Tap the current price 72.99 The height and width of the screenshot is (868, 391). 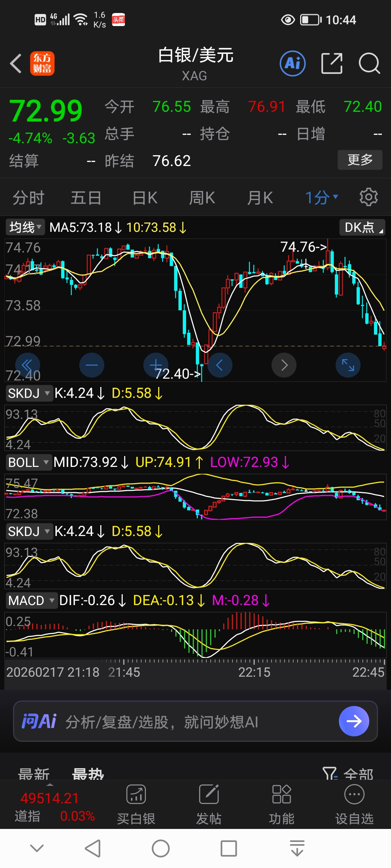pos(46,111)
